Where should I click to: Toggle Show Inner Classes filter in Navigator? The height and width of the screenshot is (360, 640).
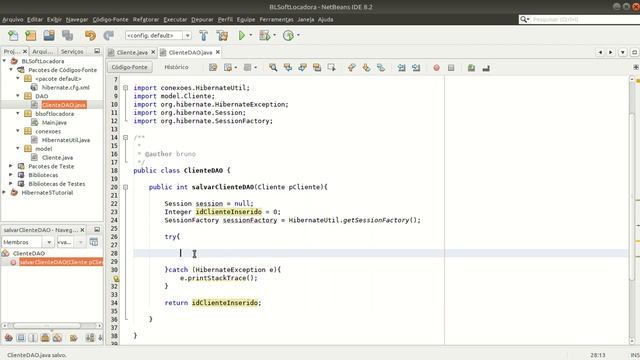(57, 338)
